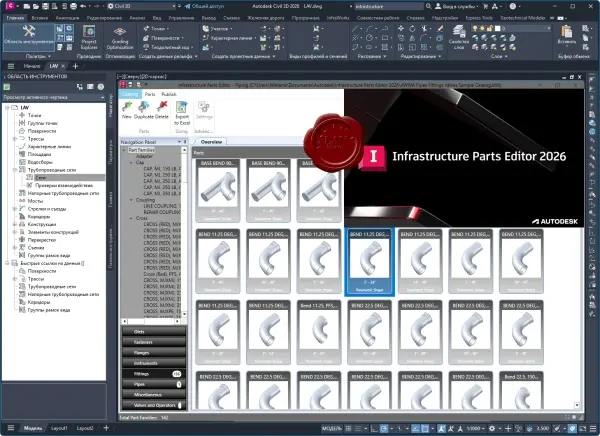The image size is (600, 436).
Task: Click the Общий доступ share button
Action: point(203,6)
